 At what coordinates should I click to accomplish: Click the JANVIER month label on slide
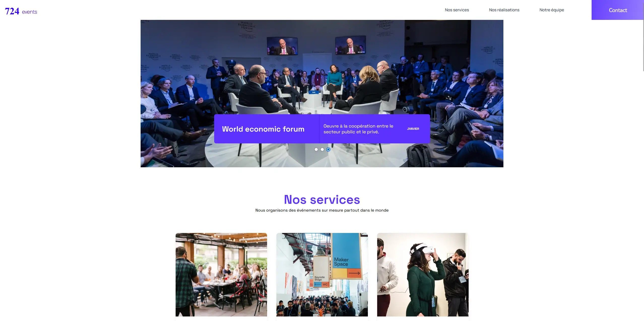[x=413, y=129]
